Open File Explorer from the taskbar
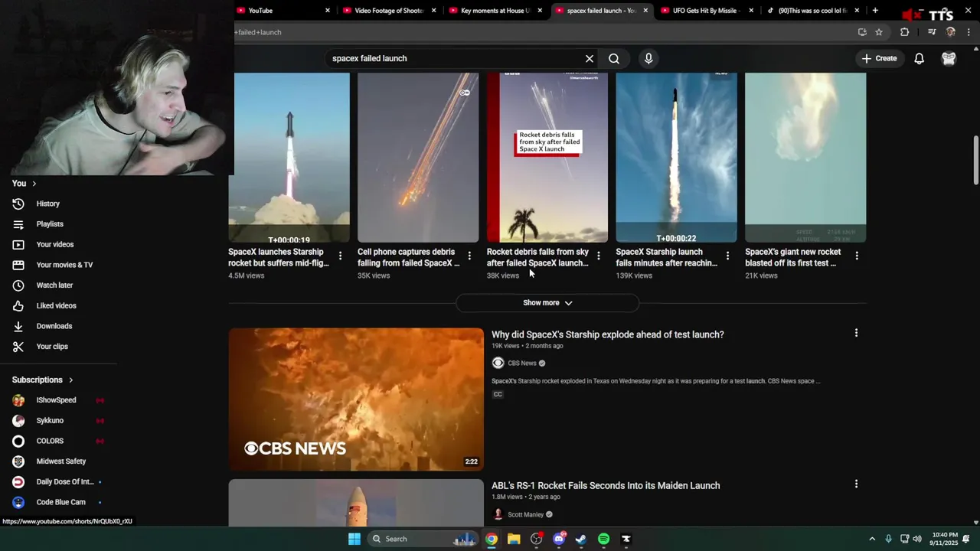980x551 pixels. [514, 539]
